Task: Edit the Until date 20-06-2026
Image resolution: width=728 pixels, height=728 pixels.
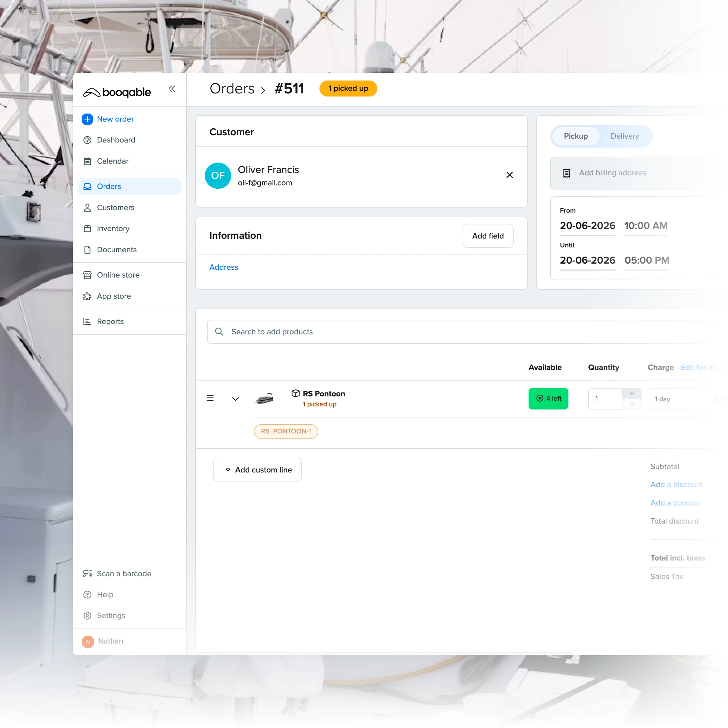Action: [x=588, y=260]
